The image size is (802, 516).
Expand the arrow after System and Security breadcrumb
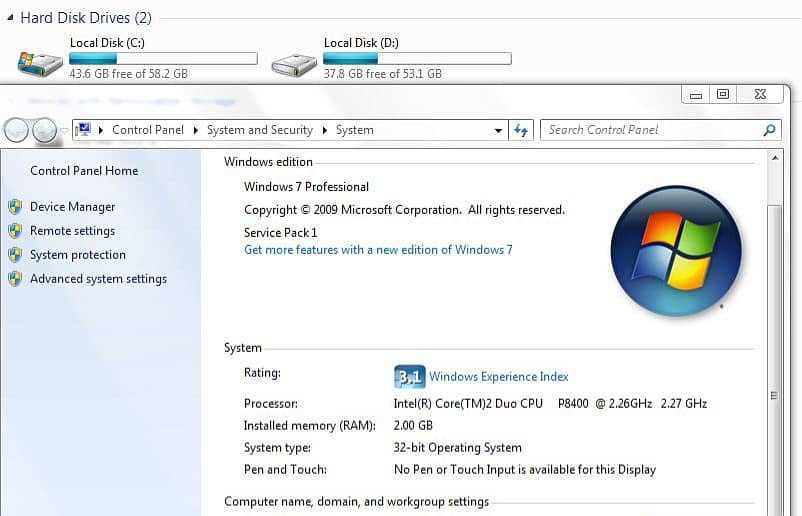click(324, 130)
